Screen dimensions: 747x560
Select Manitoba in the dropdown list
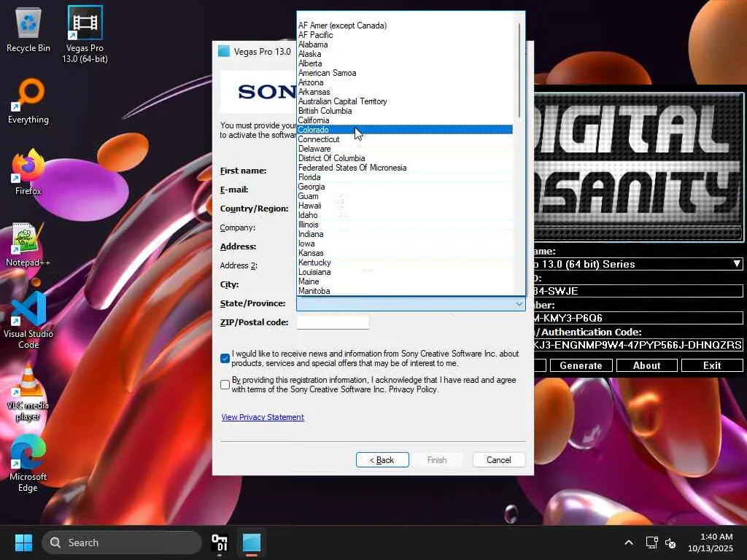point(404,291)
